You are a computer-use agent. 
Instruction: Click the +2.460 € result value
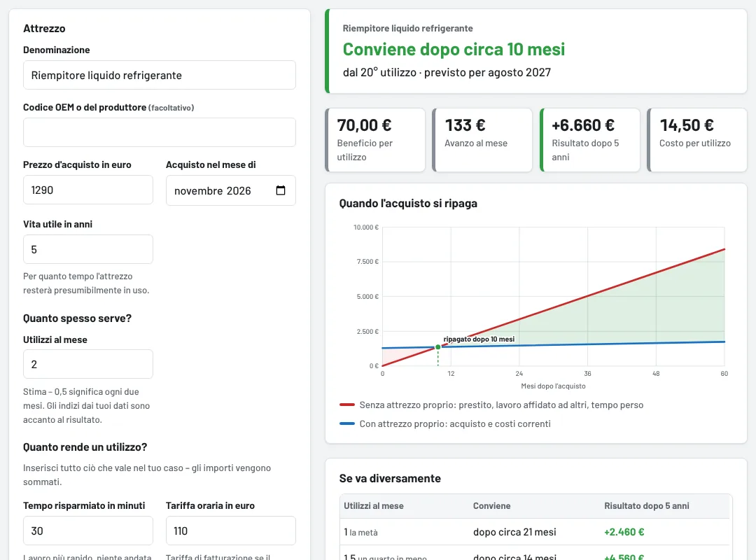pyautogui.click(x=624, y=532)
